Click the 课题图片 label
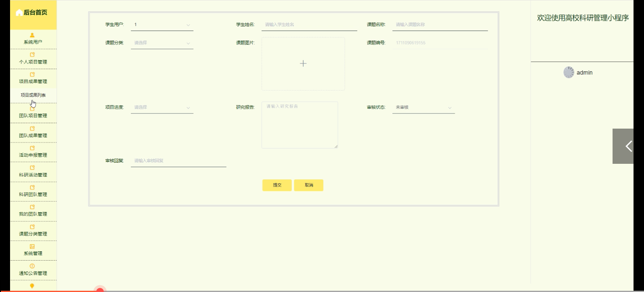 click(245, 43)
